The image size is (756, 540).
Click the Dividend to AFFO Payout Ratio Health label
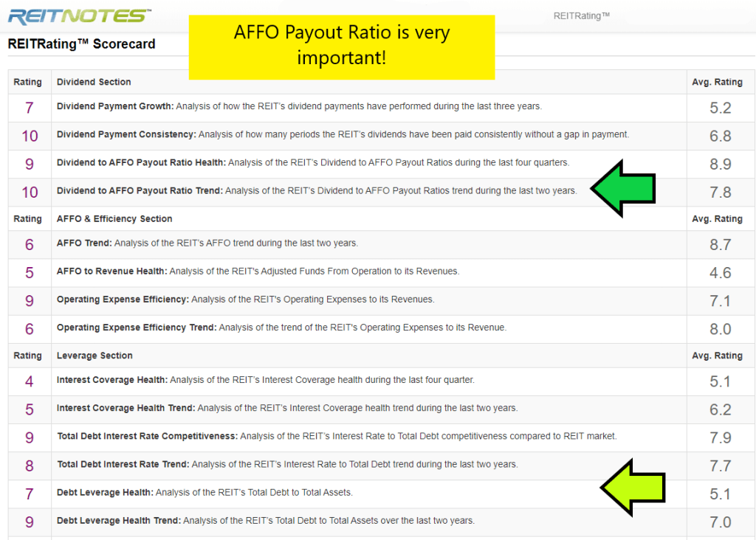[x=142, y=162]
